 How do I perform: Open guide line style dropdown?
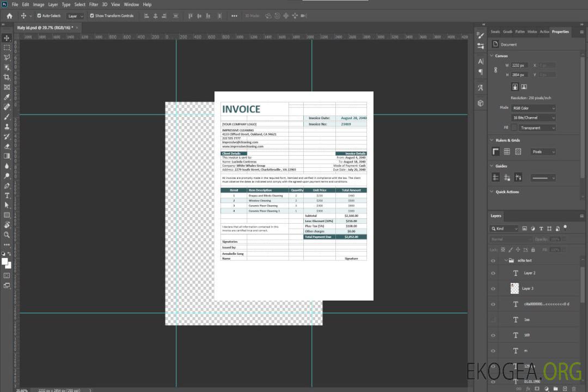tap(543, 178)
